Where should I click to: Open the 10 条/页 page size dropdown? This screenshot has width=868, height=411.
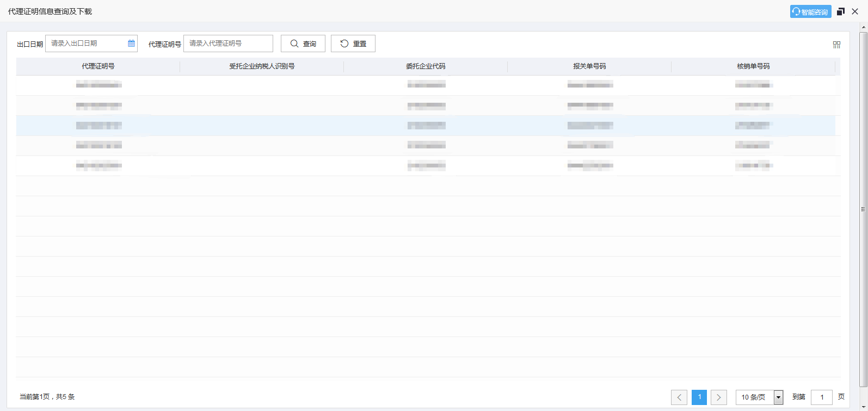point(759,397)
